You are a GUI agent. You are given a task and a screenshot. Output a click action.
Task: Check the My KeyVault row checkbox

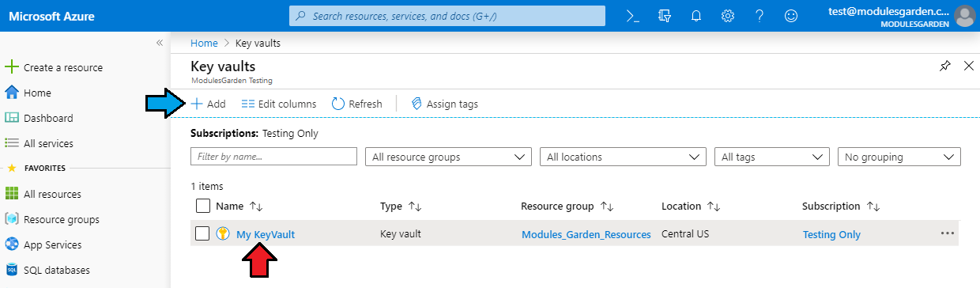click(x=203, y=233)
